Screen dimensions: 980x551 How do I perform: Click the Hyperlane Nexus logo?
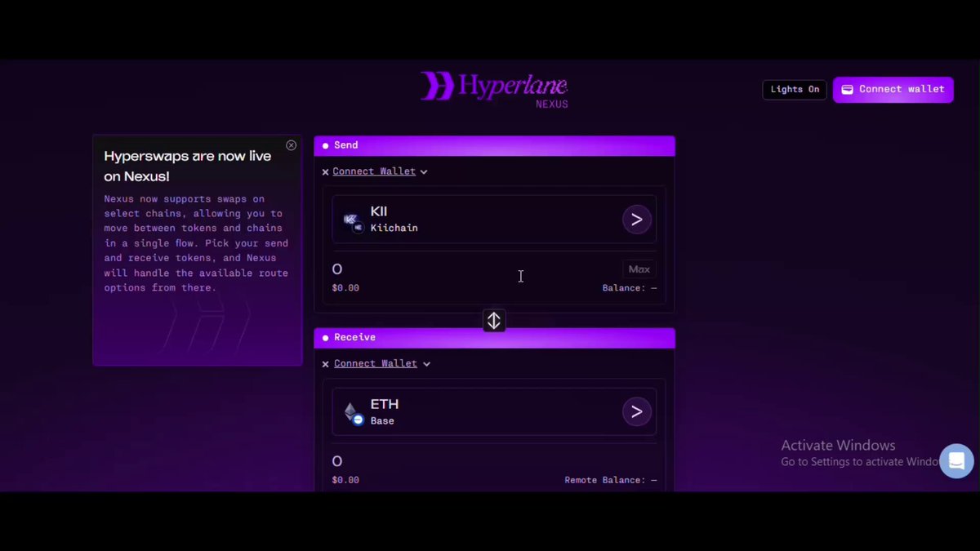click(494, 89)
